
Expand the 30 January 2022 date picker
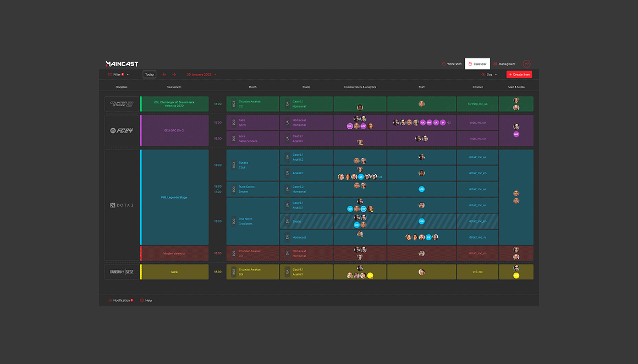point(201,74)
